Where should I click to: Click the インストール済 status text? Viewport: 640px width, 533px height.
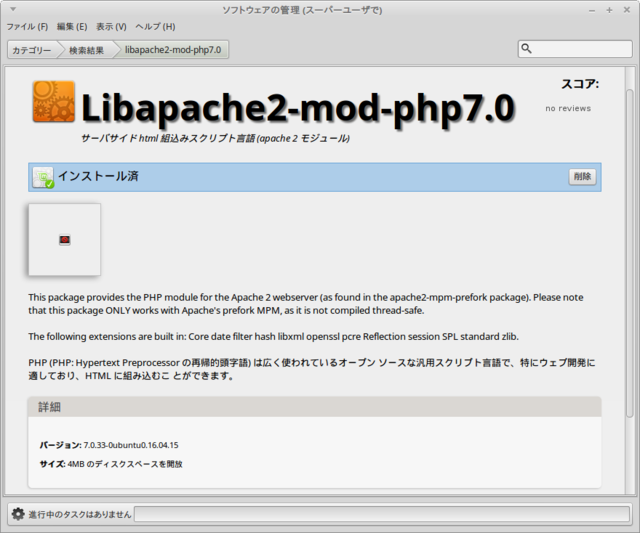pos(98,176)
